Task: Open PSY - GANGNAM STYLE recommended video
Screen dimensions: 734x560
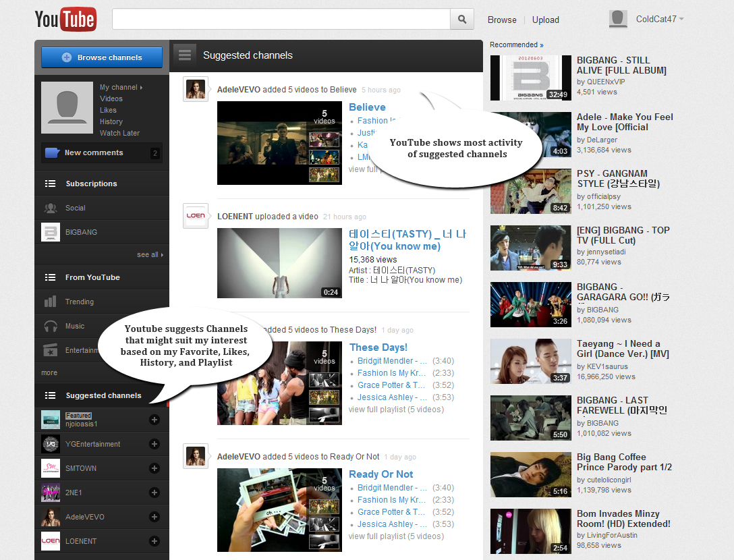Action: click(x=531, y=191)
